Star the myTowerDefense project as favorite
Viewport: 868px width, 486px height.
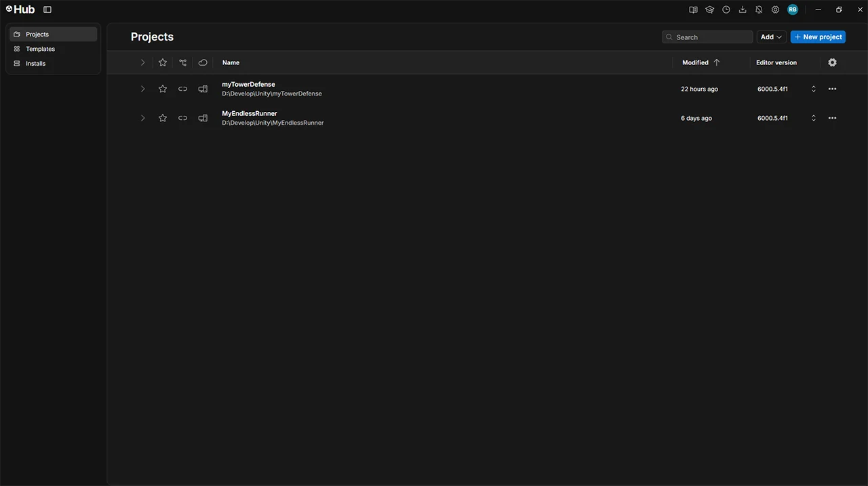coord(163,89)
